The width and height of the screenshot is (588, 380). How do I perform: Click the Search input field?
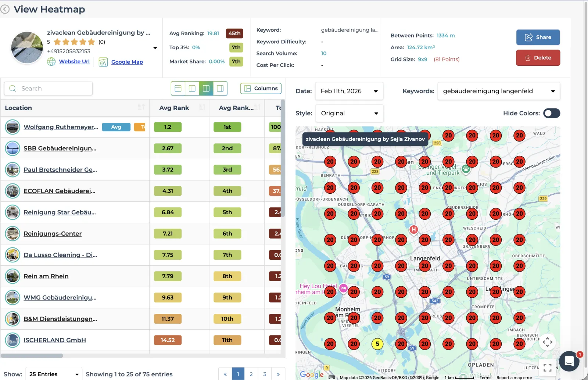(x=48, y=89)
